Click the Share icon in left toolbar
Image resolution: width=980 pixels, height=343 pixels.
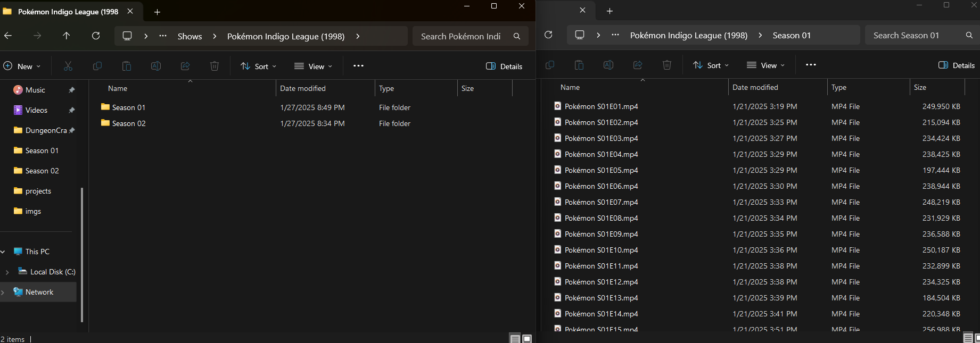(185, 66)
